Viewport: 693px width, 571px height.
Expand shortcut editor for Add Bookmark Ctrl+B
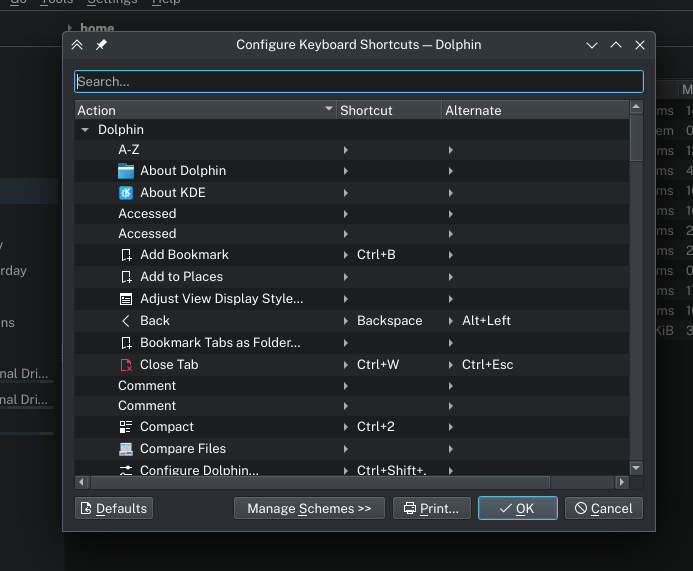(x=346, y=255)
